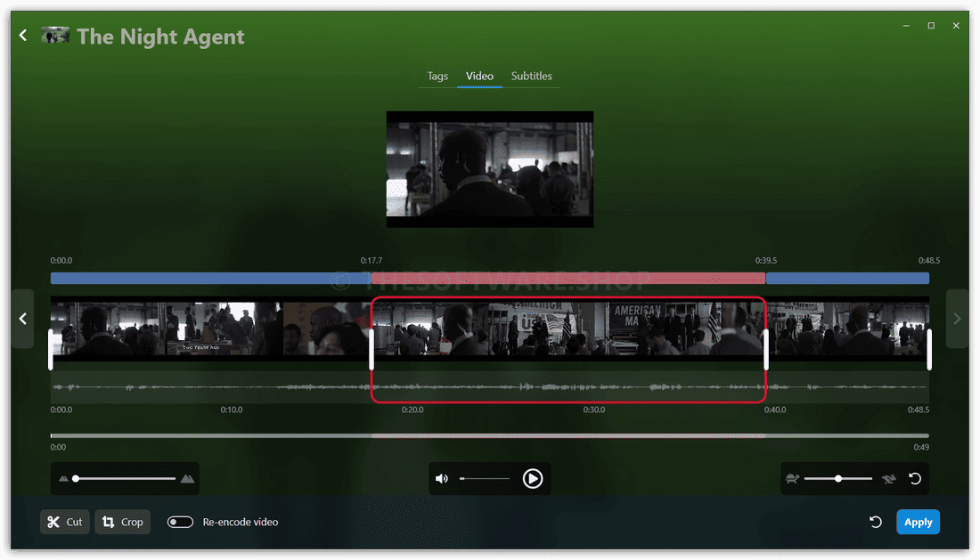Mute audio with the speaker icon
The height and width of the screenshot is (560, 980).
click(x=442, y=479)
